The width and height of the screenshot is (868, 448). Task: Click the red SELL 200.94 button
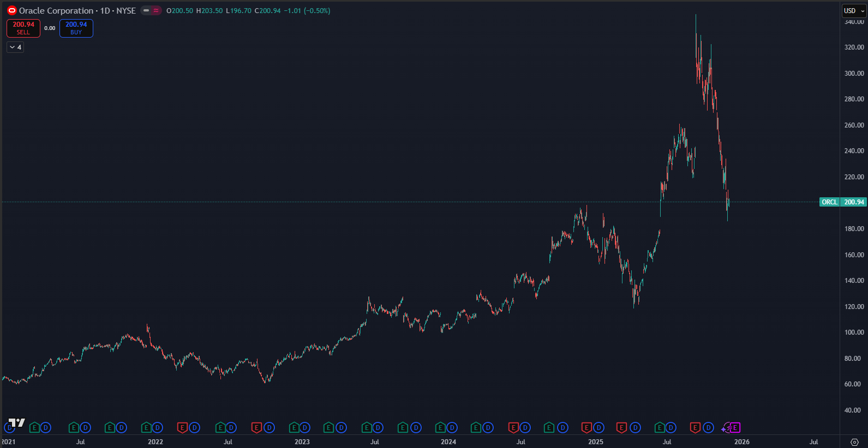click(x=23, y=28)
